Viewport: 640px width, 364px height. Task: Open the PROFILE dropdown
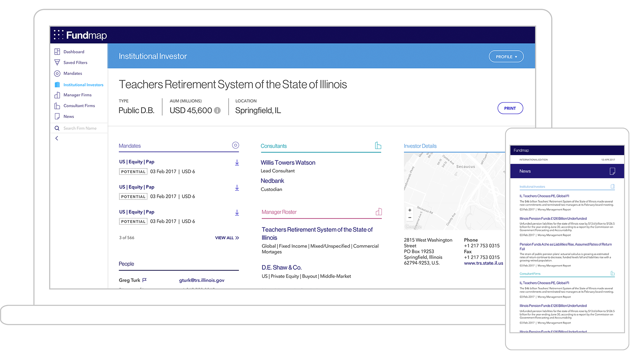[x=506, y=57]
